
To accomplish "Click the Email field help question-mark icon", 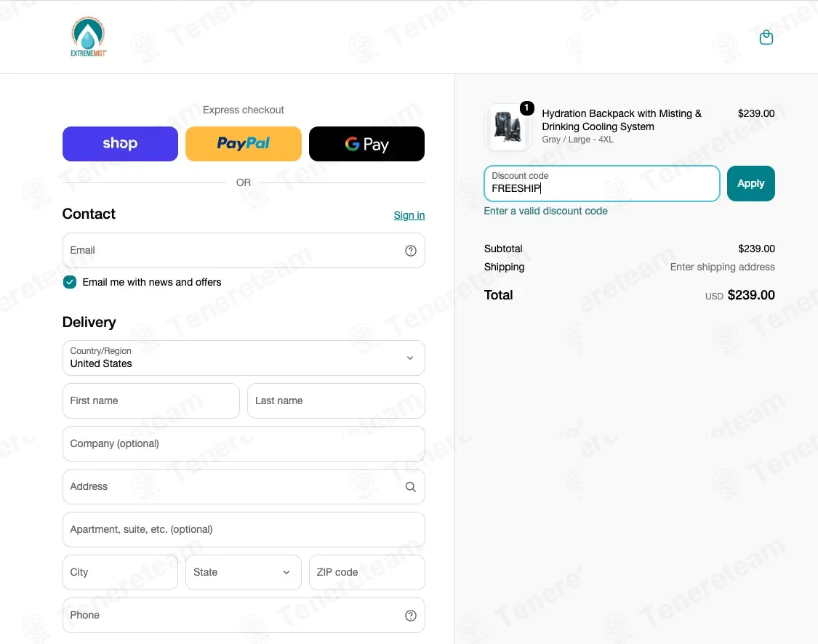I will tap(411, 251).
